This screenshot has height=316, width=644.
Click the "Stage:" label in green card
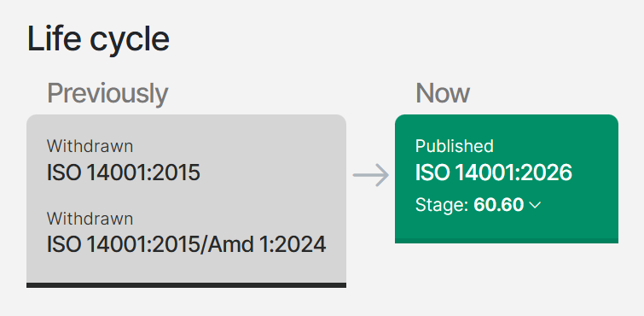click(442, 205)
